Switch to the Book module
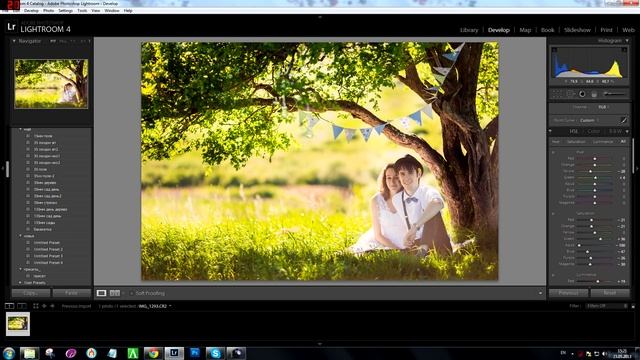This screenshot has width=640, height=360. coord(547,30)
